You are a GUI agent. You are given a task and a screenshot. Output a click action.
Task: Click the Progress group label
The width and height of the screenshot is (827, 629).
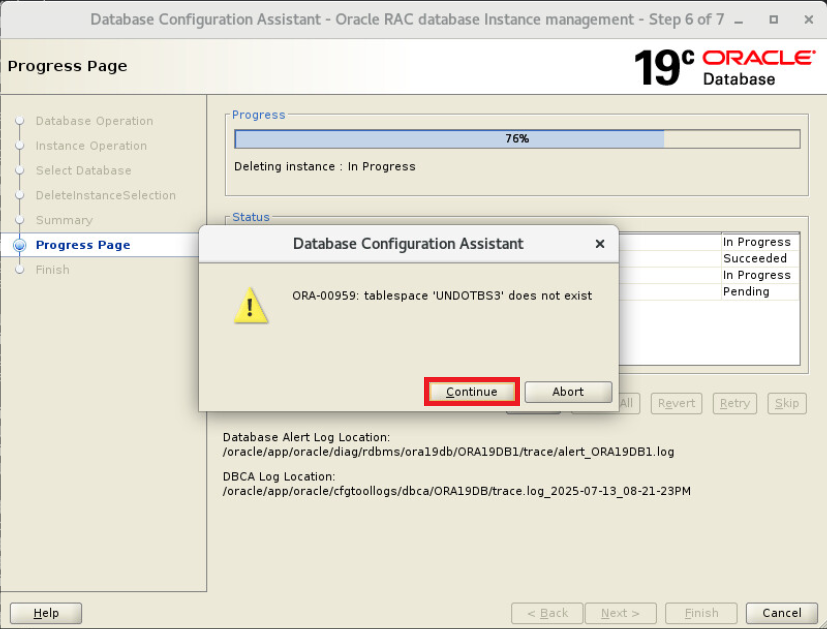(258, 114)
